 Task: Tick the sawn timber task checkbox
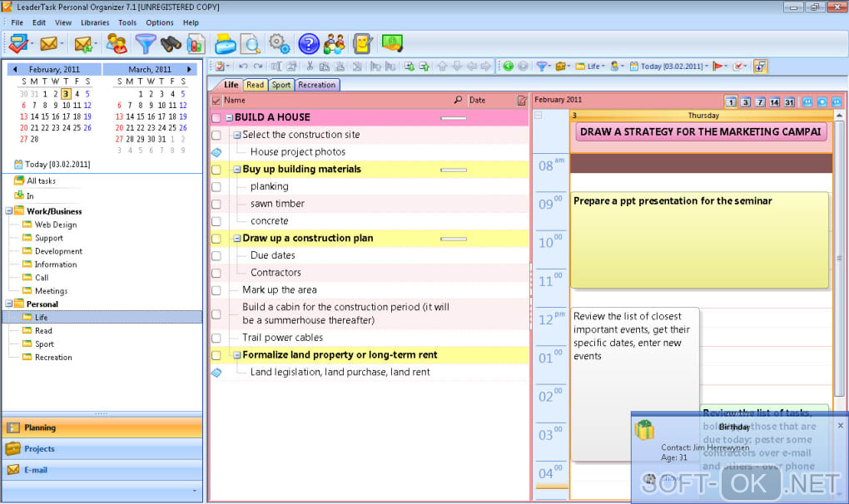[216, 204]
